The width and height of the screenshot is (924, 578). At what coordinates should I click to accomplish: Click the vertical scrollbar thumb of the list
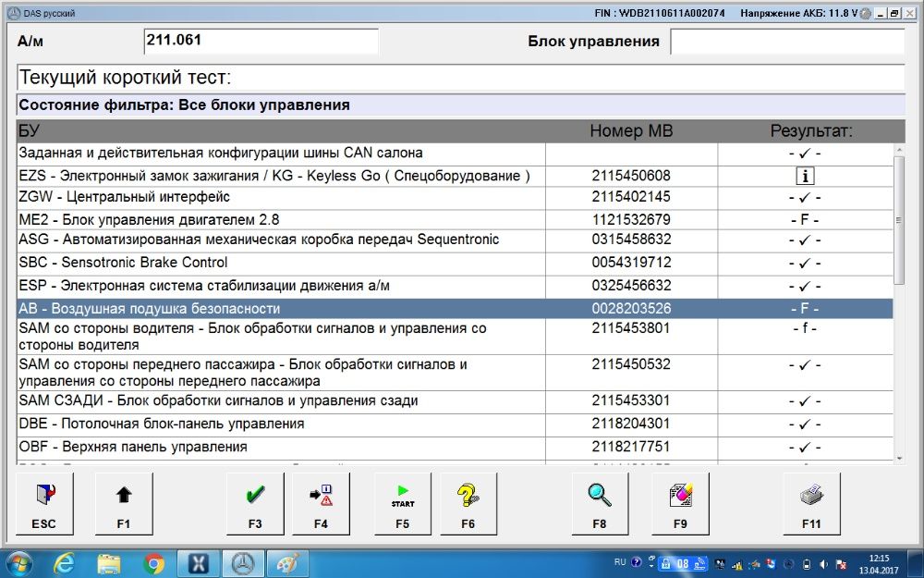(899, 221)
